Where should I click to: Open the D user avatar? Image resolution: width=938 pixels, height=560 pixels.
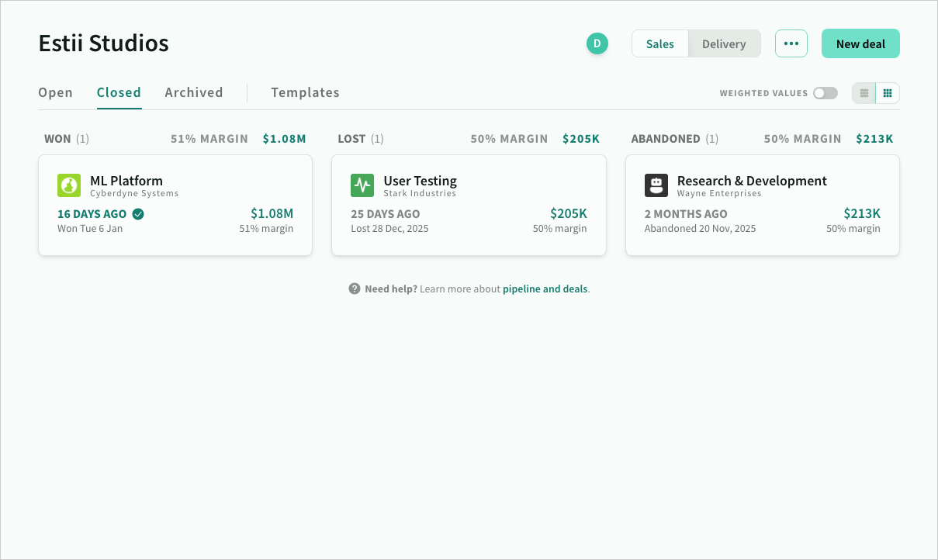click(597, 43)
